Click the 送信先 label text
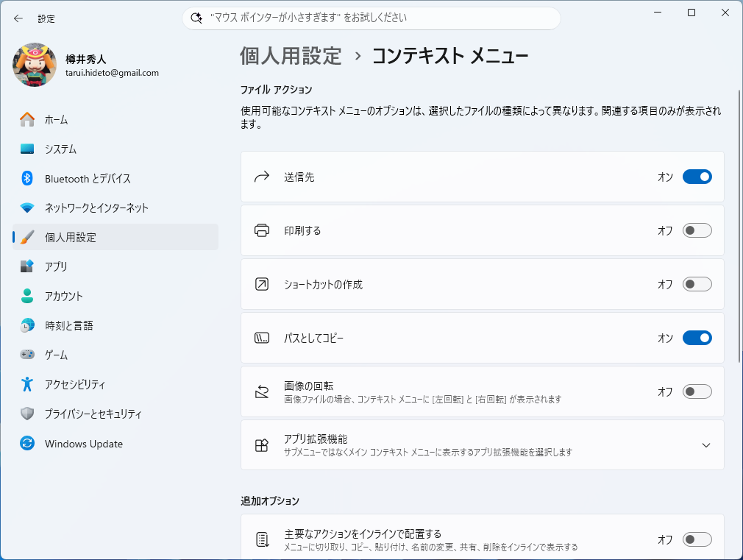 [299, 177]
